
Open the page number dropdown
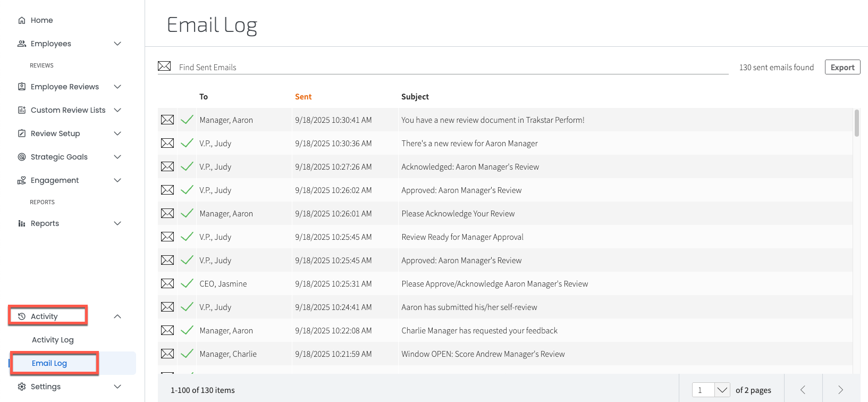click(722, 390)
